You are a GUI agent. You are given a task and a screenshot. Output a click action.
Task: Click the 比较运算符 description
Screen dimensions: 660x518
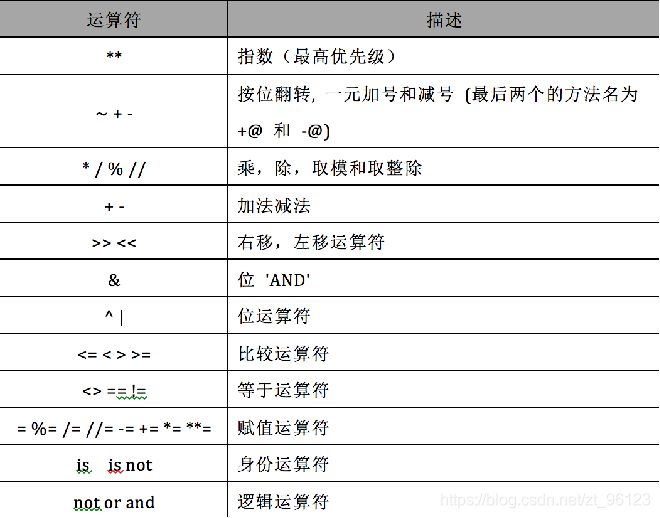click(283, 353)
